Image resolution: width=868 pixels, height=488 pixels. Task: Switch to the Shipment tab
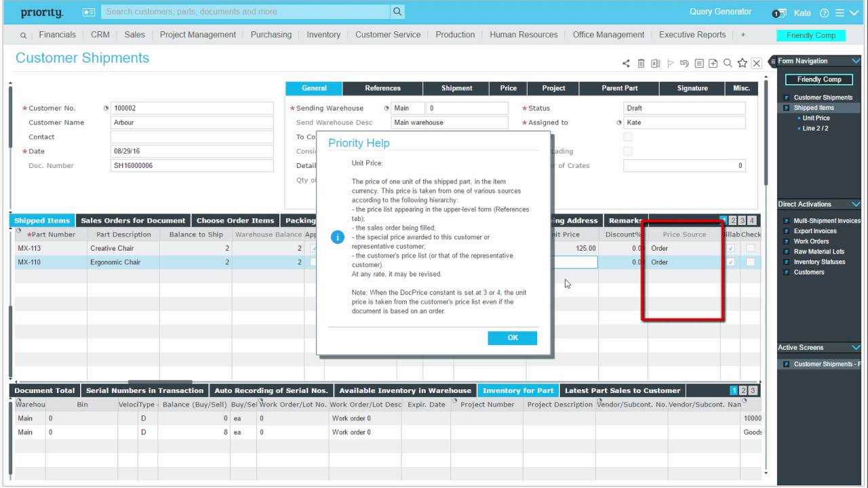tap(456, 88)
